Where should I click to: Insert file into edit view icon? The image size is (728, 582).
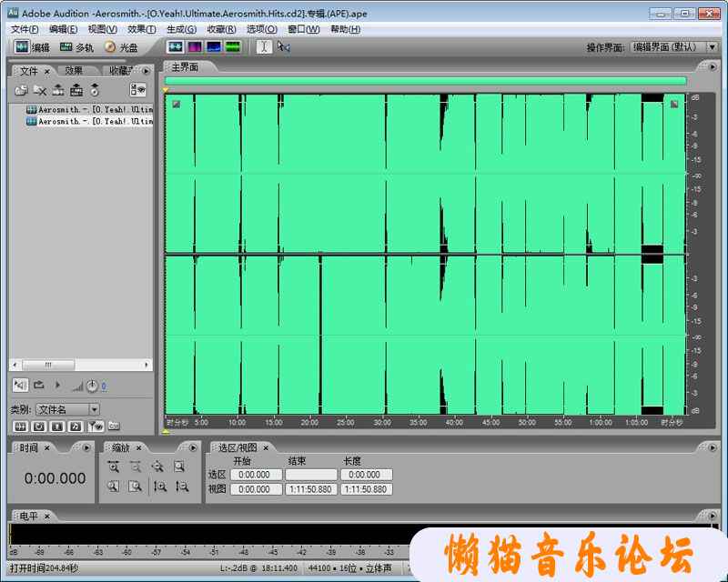click(58, 90)
